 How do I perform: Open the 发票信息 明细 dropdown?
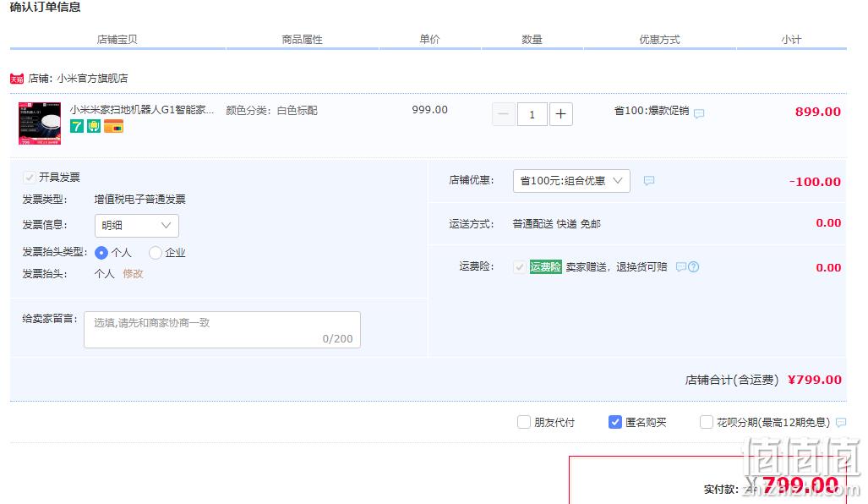tap(137, 226)
